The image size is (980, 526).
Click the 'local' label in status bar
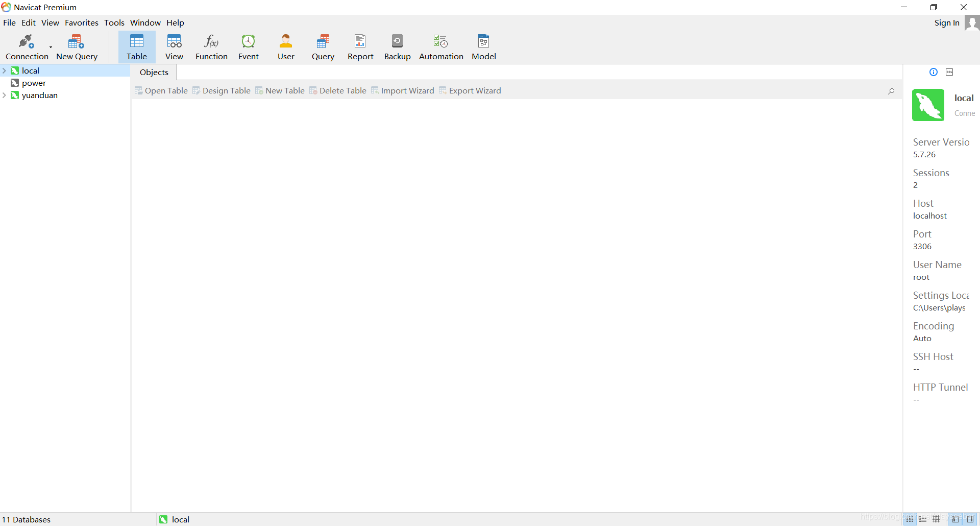click(181, 519)
